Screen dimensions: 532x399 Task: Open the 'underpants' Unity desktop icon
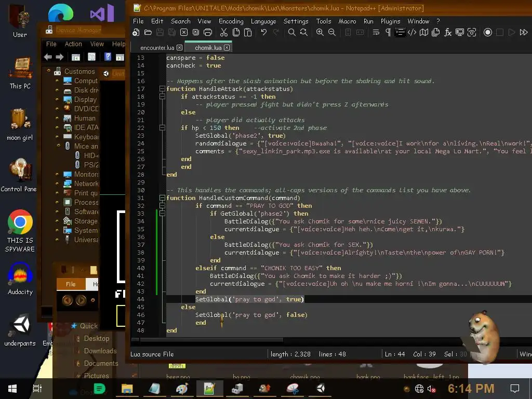click(x=20, y=330)
